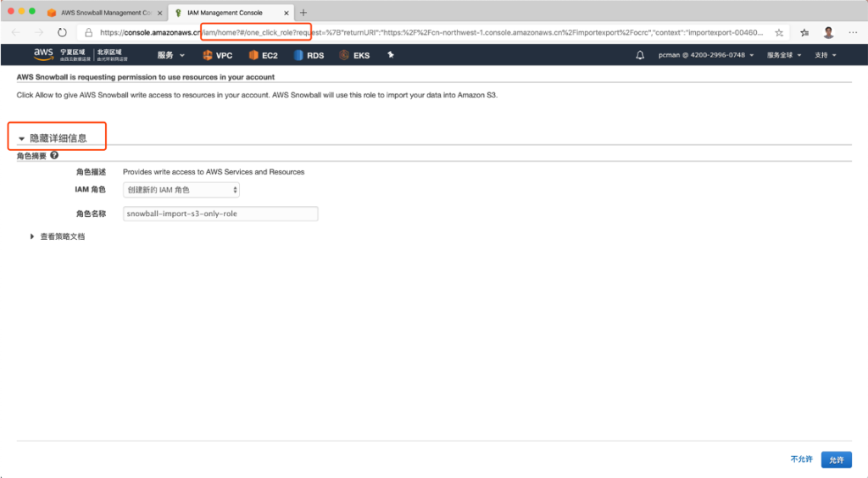Open the VPC service shortcut

tap(217, 55)
